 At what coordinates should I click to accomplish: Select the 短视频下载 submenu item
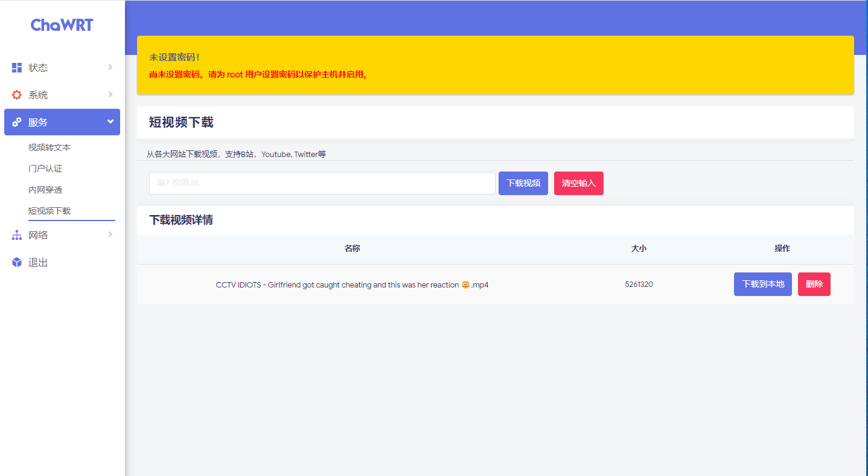(49, 211)
